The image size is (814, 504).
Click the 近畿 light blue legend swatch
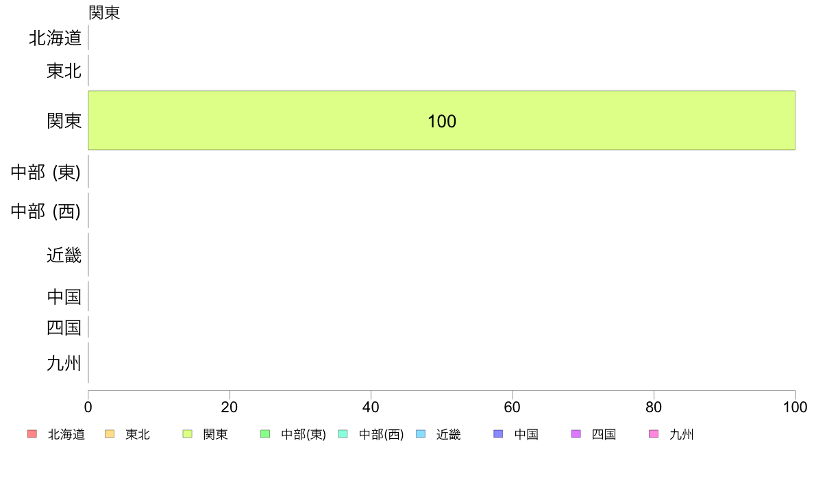click(421, 434)
